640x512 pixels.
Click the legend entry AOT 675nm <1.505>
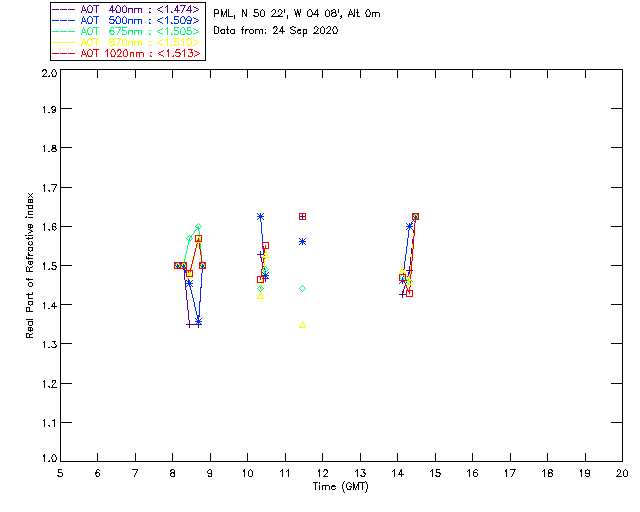[126, 31]
